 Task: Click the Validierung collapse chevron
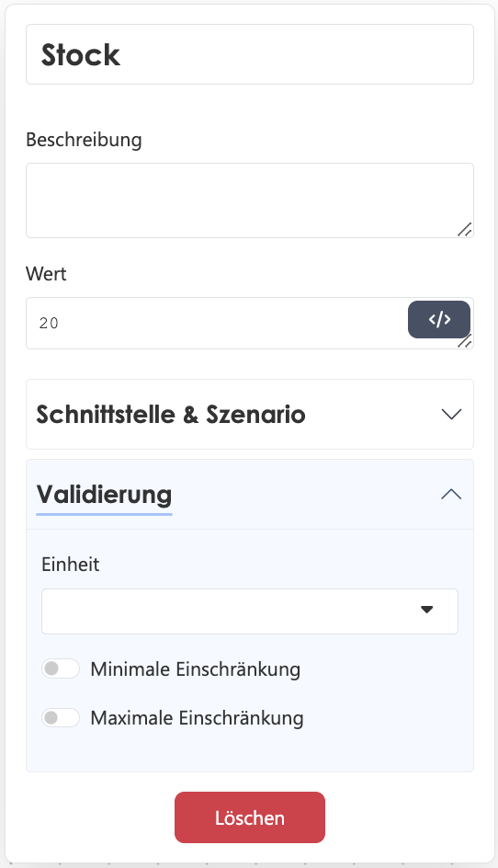451,495
